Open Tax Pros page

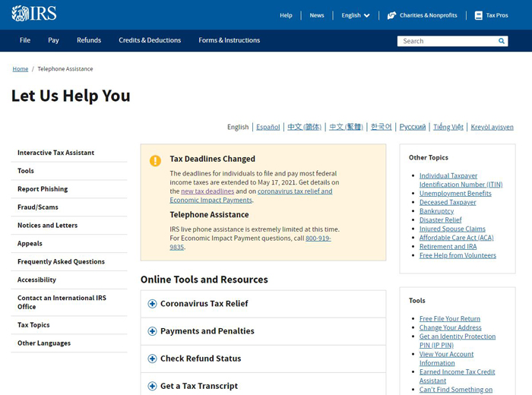click(497, 15)
